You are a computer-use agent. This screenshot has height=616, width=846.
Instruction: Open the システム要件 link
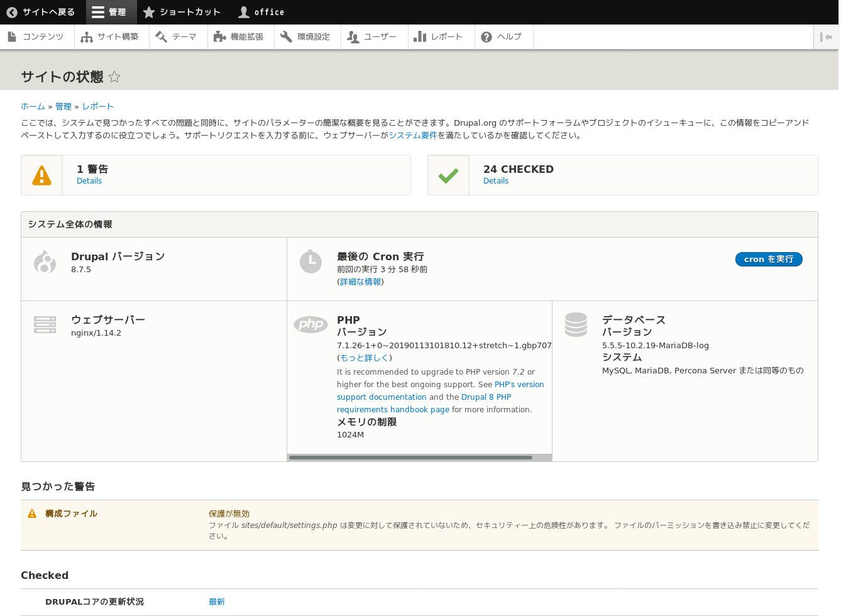413,135
